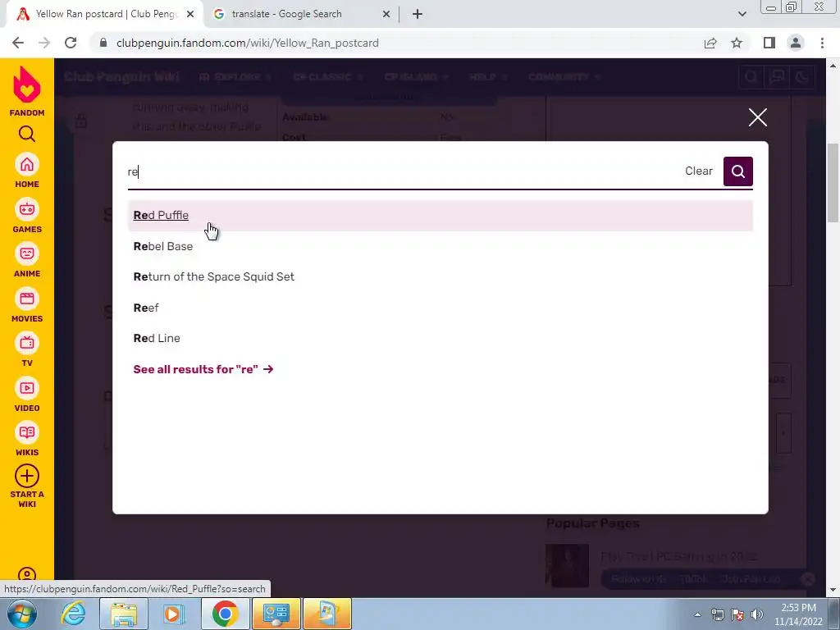Switch to 'translate - Google Search' tab

point(302,15)
